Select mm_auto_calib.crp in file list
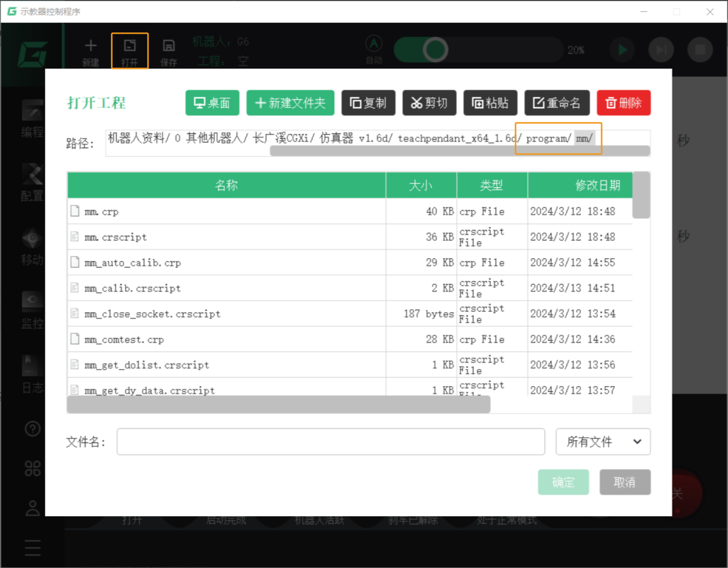Image resolution: width=728 pixels, height=568 pixels. (x=132, y=263)
